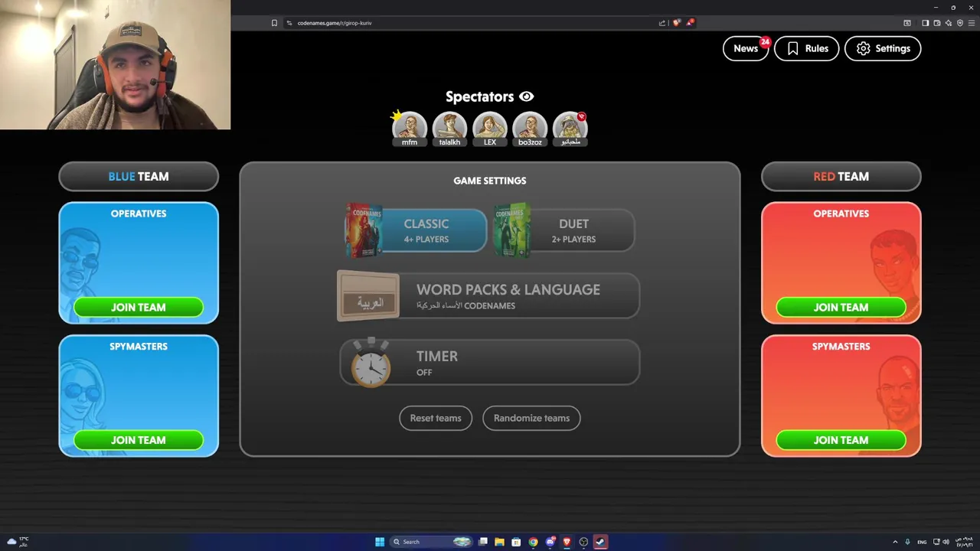The height and width of the screenshot is (551, 980).
Task: Click the share page icon in address bar
Action: coord(662,23)
